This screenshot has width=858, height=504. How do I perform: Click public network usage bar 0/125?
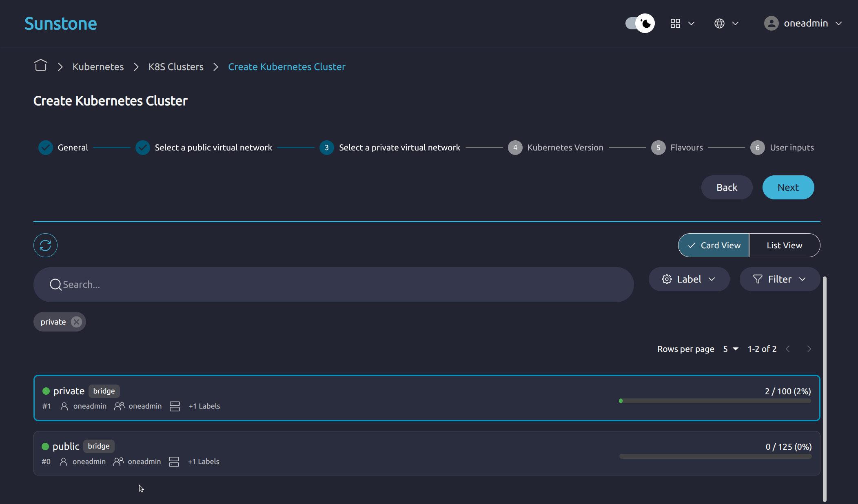pos(715,456)
